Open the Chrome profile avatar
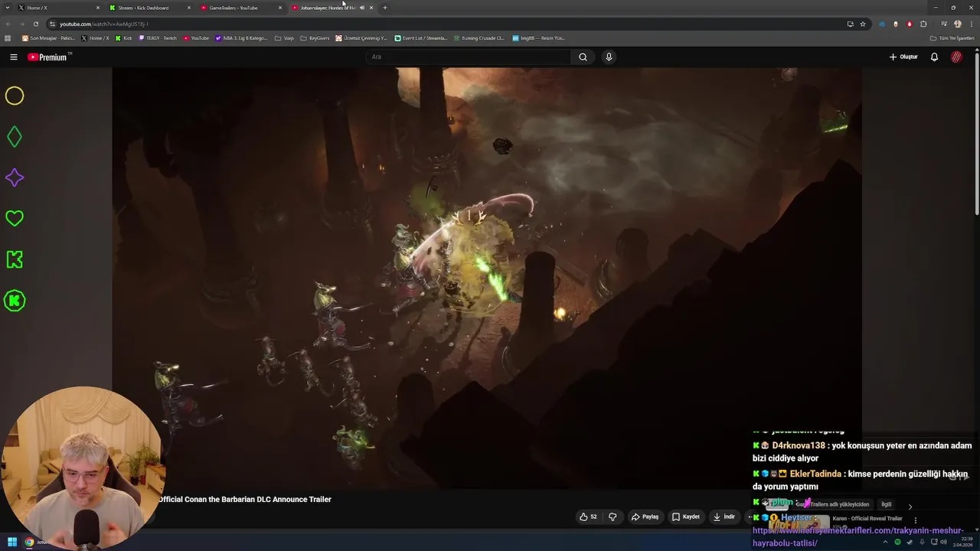 (x=957, y=24)
